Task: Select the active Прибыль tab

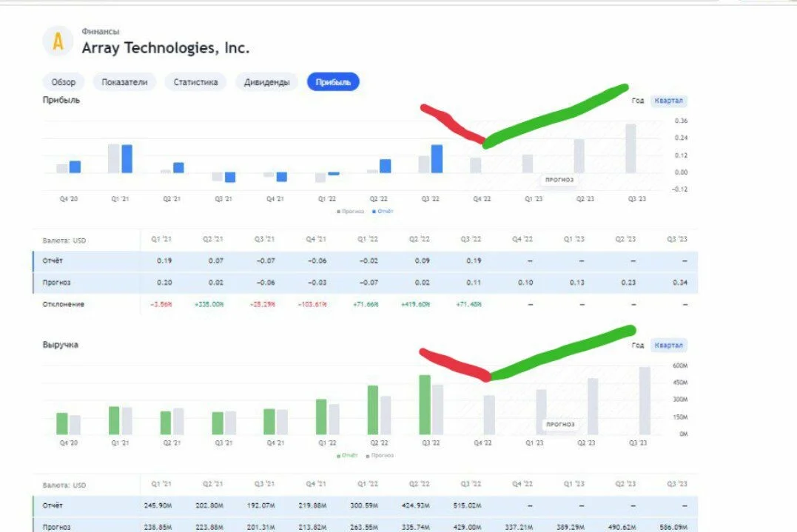Action: (333, 82)
